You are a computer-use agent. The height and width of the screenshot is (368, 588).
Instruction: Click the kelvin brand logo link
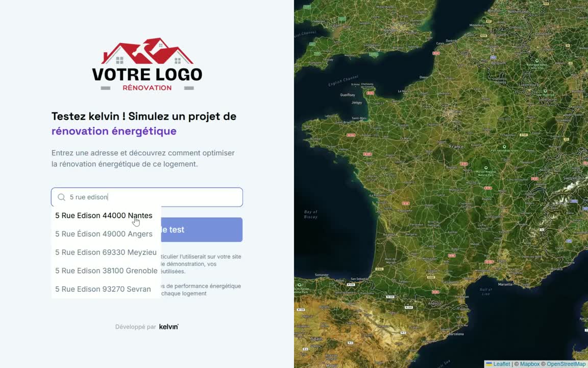click(169, 327)
